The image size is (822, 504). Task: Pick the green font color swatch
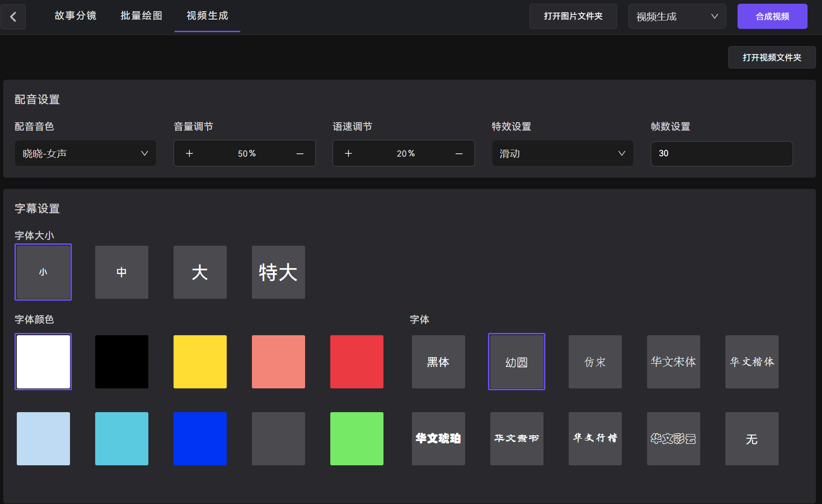pos(357,439)
